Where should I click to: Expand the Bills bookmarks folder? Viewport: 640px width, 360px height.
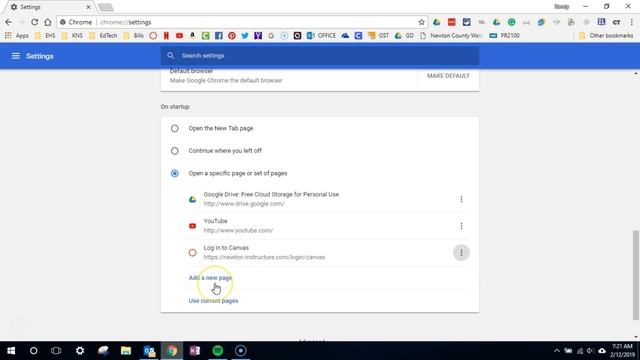(133, 36)
